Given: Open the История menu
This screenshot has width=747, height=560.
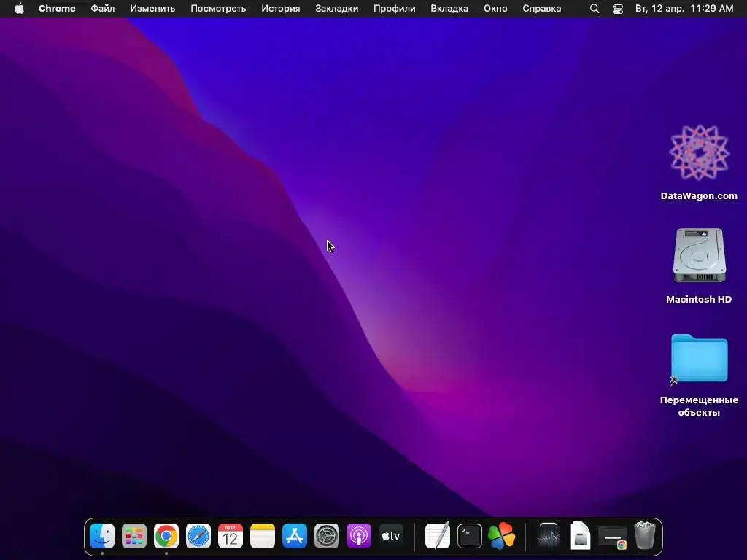Looking at the screenshot, I should click(x=281, y=9).
